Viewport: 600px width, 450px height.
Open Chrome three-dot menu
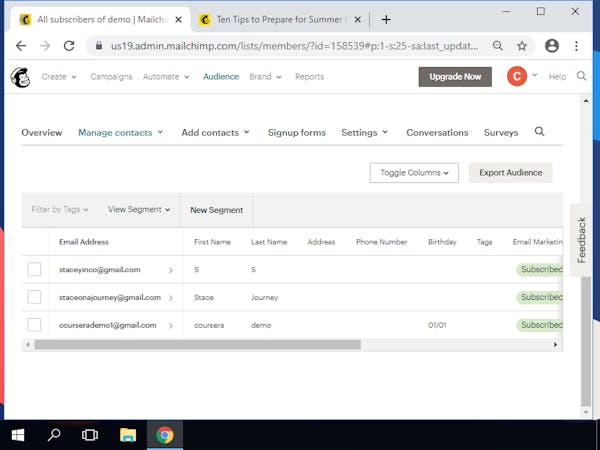[576, 46]
